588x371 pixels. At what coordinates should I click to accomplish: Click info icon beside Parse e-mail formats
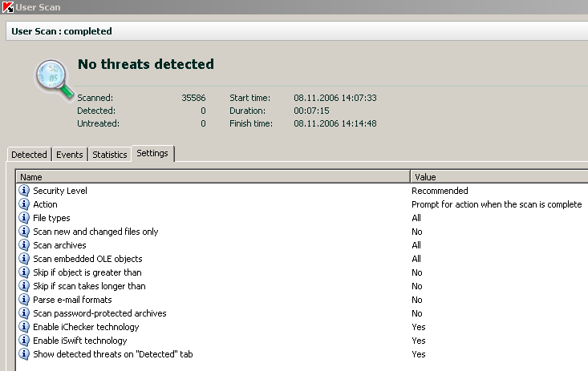(24, 300)
